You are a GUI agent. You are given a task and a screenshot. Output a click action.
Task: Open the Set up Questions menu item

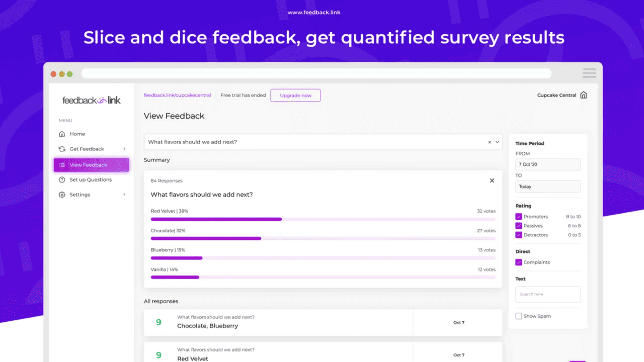coord(91,180)
